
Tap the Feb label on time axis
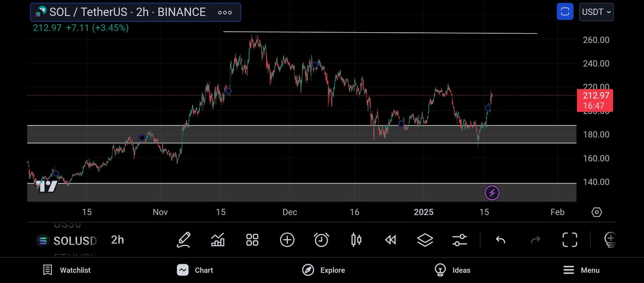tap(557, 212)
